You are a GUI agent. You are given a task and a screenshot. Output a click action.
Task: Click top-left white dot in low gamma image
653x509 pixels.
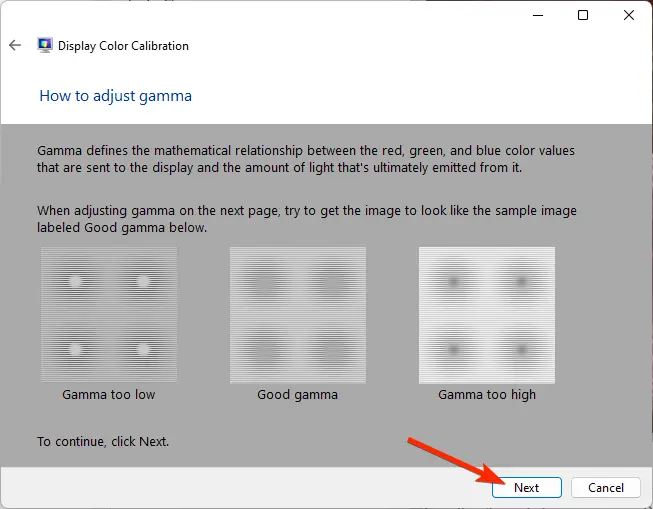[x=75, y=282]
